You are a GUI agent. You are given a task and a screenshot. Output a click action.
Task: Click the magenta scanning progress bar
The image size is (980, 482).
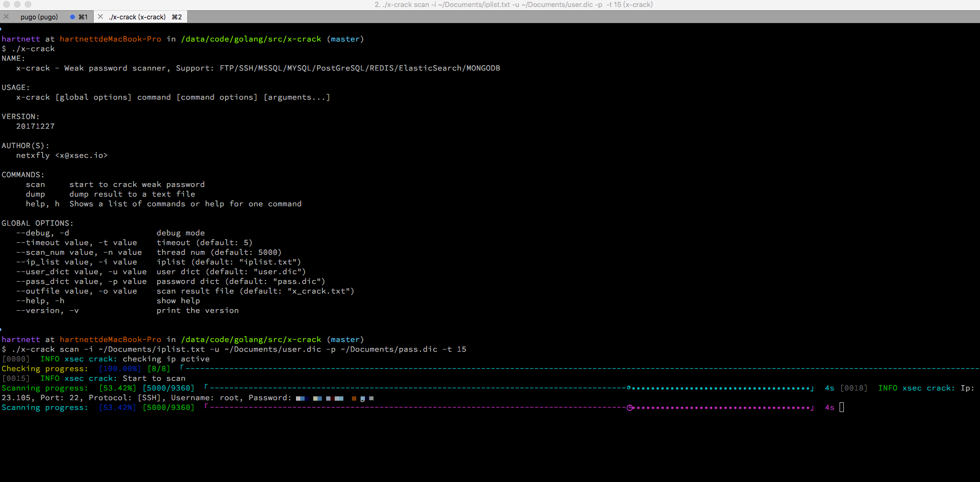click(x=509, y=407)
